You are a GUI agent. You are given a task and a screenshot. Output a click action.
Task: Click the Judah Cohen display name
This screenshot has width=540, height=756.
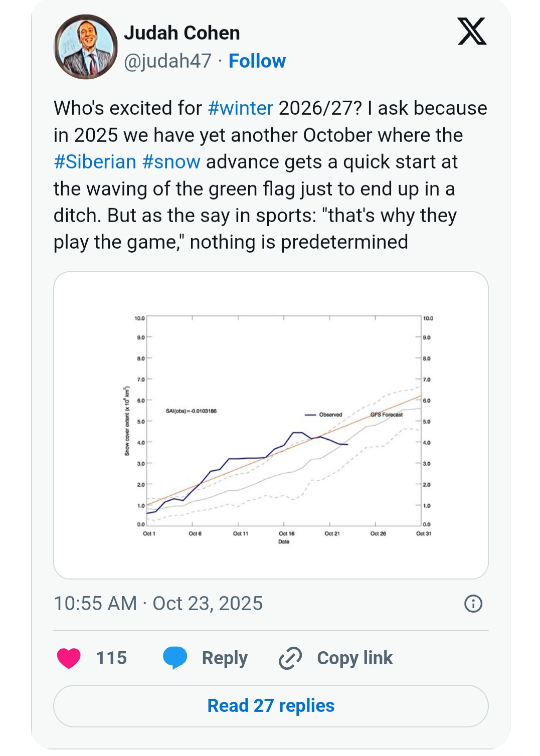(x=182, y=33)
